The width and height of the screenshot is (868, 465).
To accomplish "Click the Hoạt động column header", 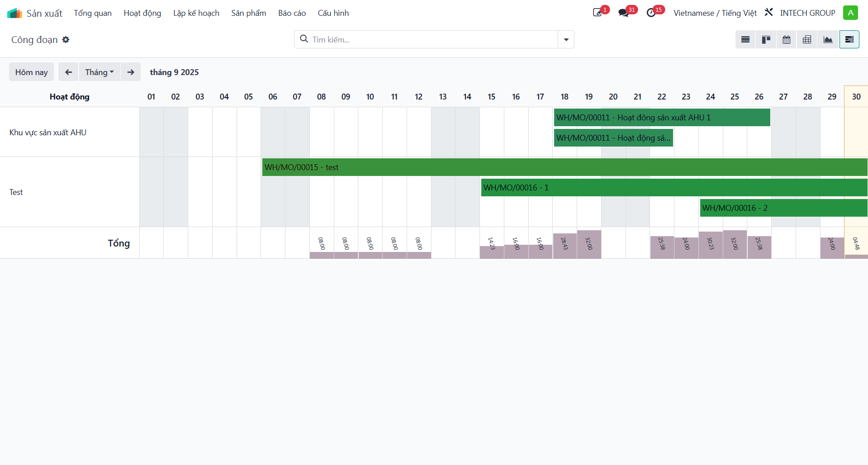I will [x=70, y=97].
